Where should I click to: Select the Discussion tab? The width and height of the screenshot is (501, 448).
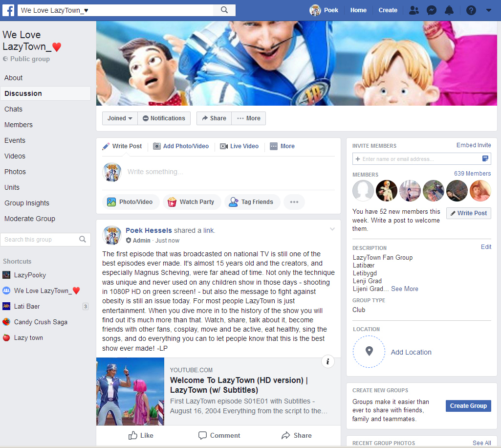pyautogui.click(x=45, y=93)
